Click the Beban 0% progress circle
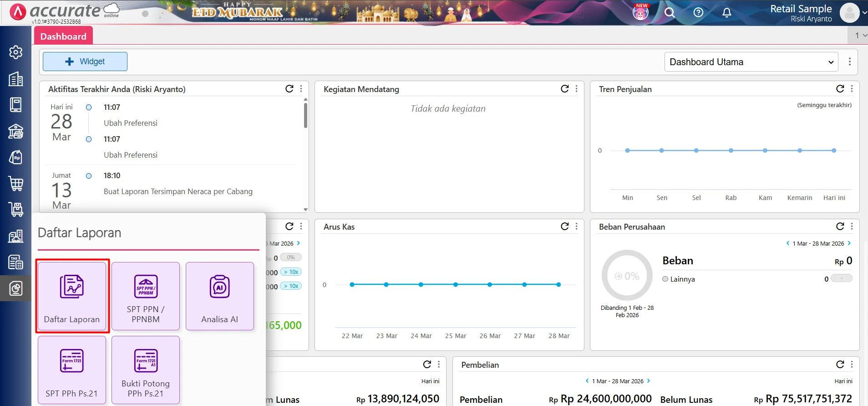The width and height of the screenshot is (868, 406). click(x=627, y=276)
